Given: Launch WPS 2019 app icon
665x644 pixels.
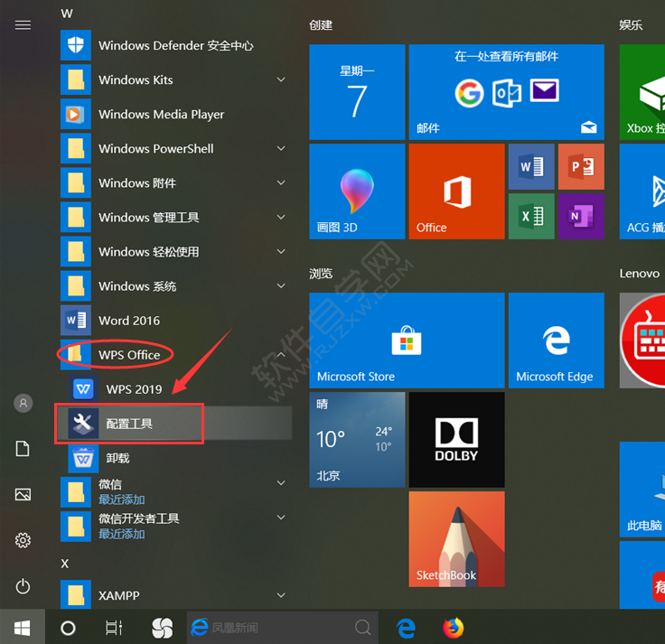Looking at the screenshot, I should (x=83, y=388).
